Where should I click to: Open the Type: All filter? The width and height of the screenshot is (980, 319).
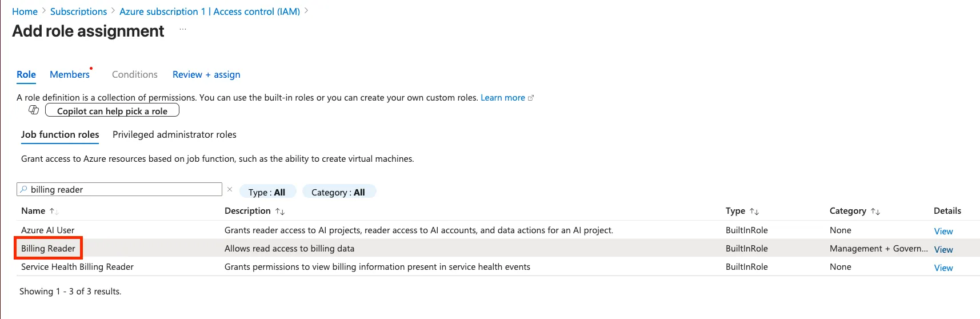click(267, 192)
